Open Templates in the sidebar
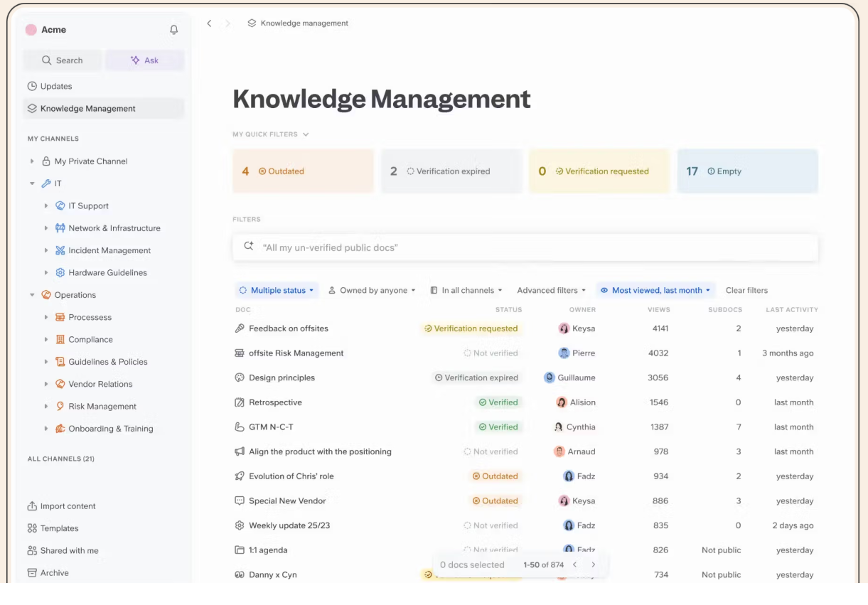The height and width of the screenshot is (605, 868). [x=53, y=528]
